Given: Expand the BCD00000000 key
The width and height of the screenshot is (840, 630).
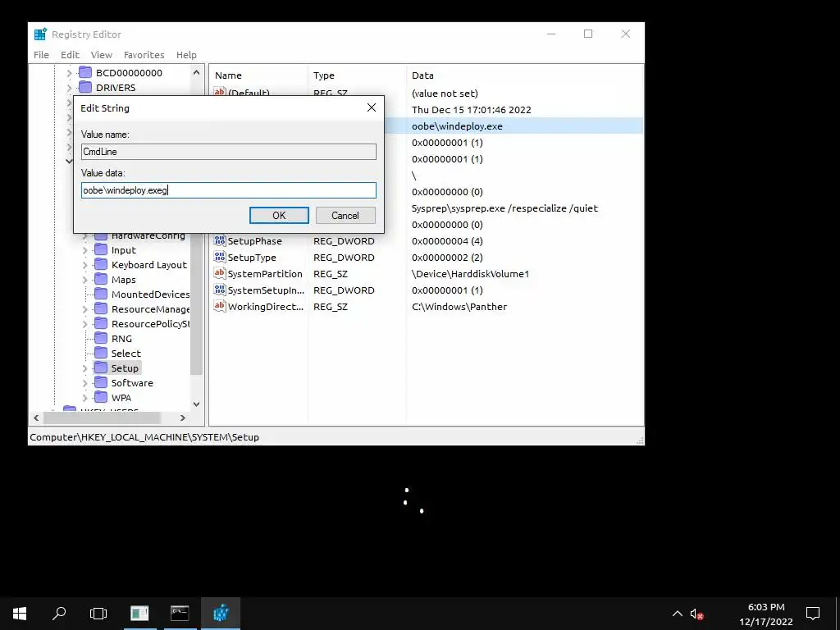Looking at the screenshot, I should point(69,73).
